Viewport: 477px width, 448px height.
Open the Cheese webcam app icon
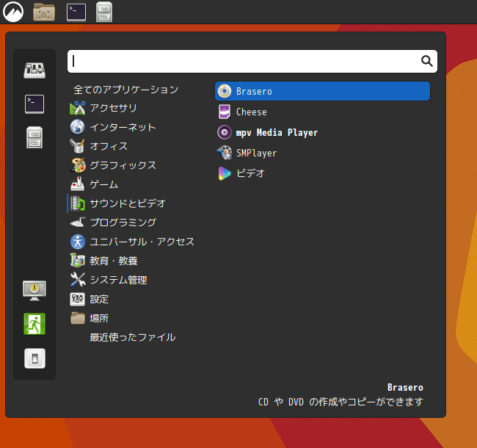tap(225, 112)
